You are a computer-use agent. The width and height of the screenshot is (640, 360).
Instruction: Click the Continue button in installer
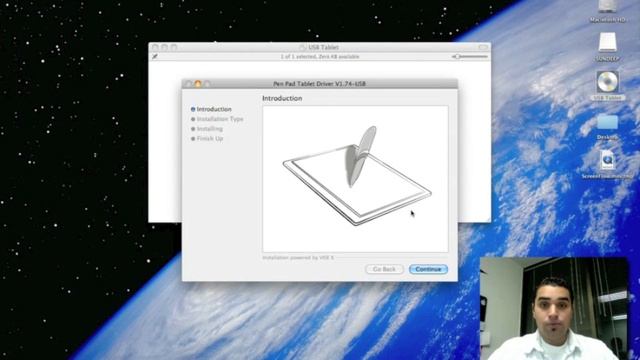pos(428,269)
